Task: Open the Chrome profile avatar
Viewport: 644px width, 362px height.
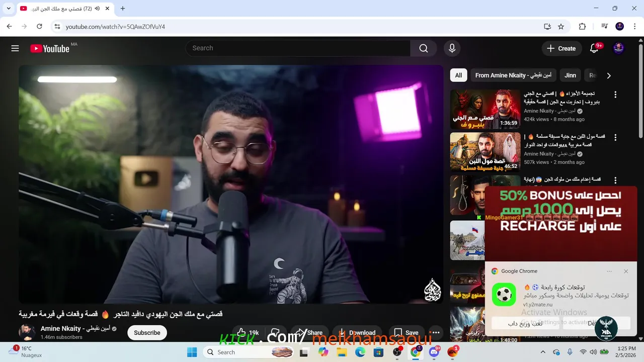Action: click(x=620, y=27)
